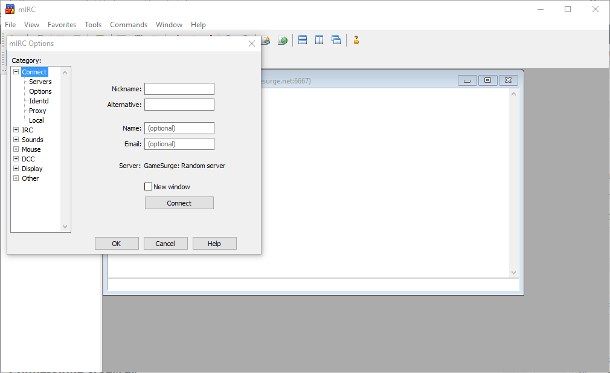This screenshot has height=373, width=610.
Task: Expand the IRC category
Action: (x=16, y=130)
